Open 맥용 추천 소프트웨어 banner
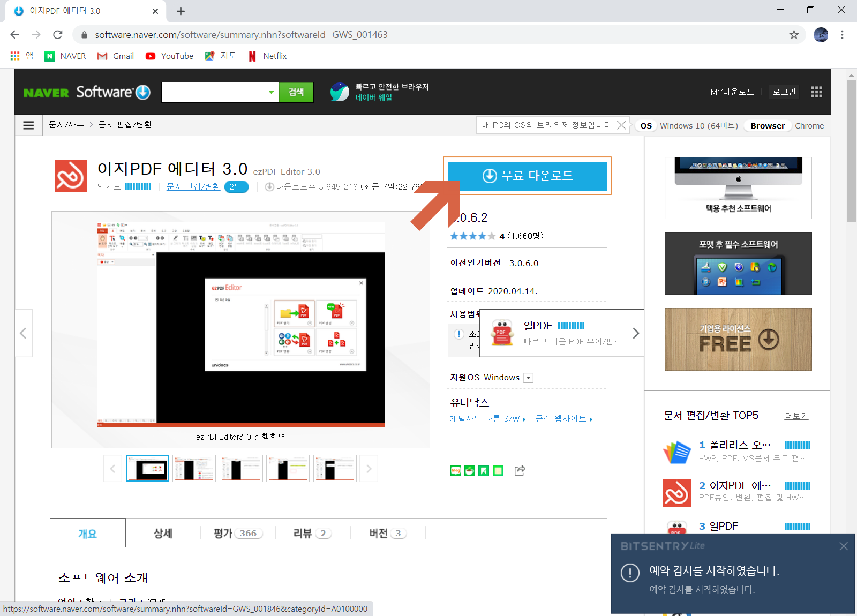Image resolution: width=857 pixels, height=616 pixels. (x=738, y=188)
